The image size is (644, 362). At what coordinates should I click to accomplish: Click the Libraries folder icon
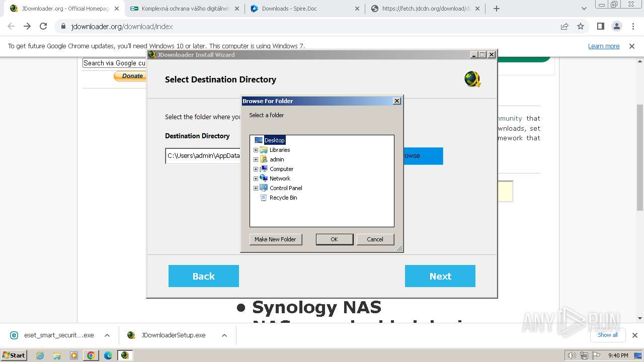264,150
